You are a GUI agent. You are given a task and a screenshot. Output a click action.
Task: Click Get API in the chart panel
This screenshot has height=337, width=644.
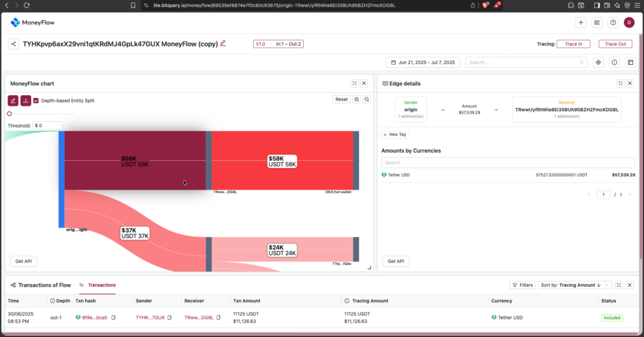(23, 261)
